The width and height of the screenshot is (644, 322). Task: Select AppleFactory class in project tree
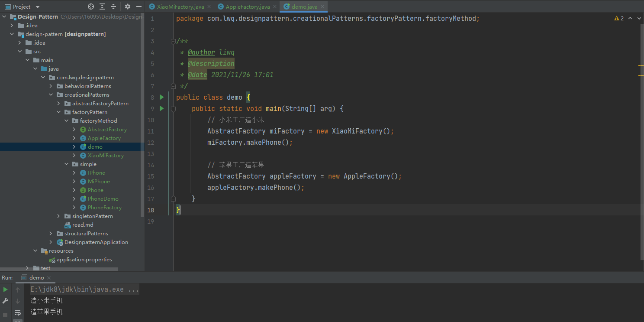[104, 138]
